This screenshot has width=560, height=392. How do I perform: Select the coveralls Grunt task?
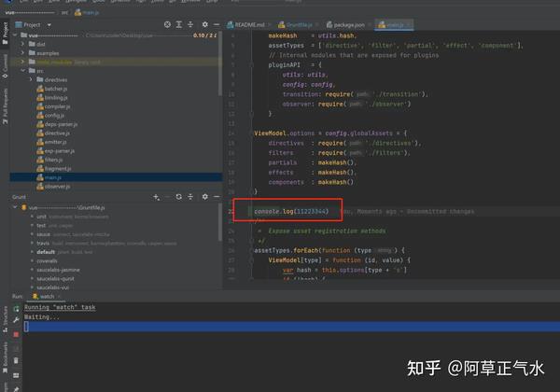pos(47,260)
